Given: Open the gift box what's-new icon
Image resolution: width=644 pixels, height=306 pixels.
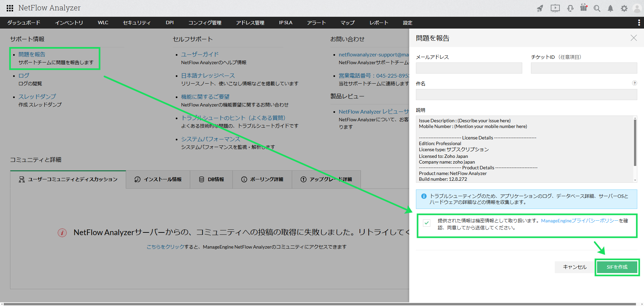Looking at the screenshot, I should coord(584,8).
